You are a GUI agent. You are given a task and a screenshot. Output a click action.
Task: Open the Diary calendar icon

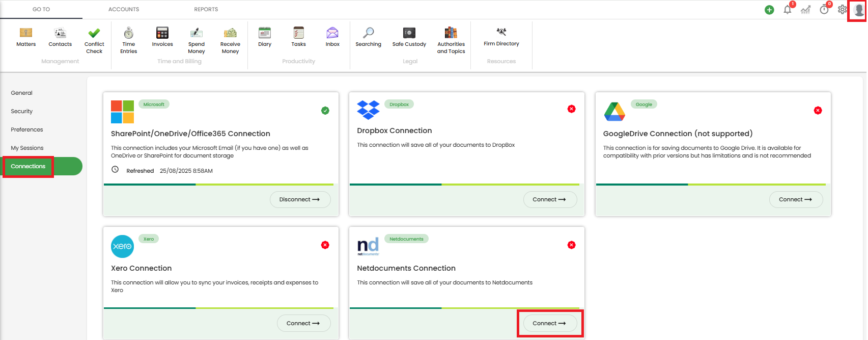pos(265,33)
